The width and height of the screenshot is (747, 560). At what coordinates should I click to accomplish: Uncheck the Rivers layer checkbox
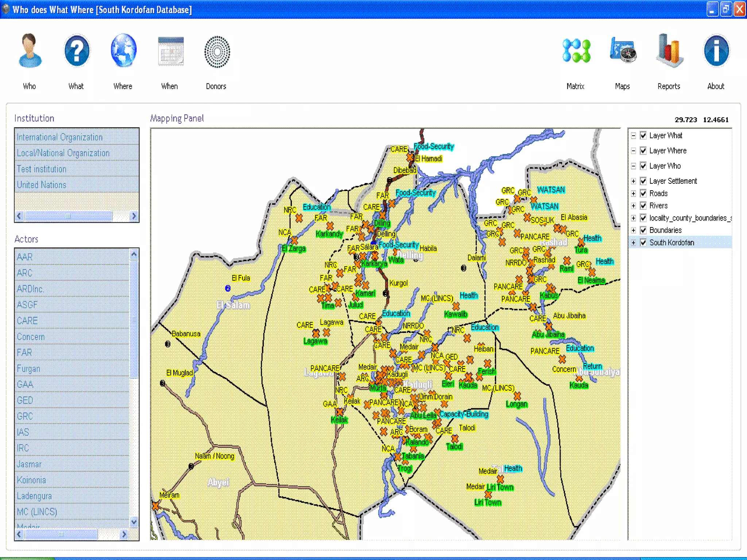click(643, 206)
